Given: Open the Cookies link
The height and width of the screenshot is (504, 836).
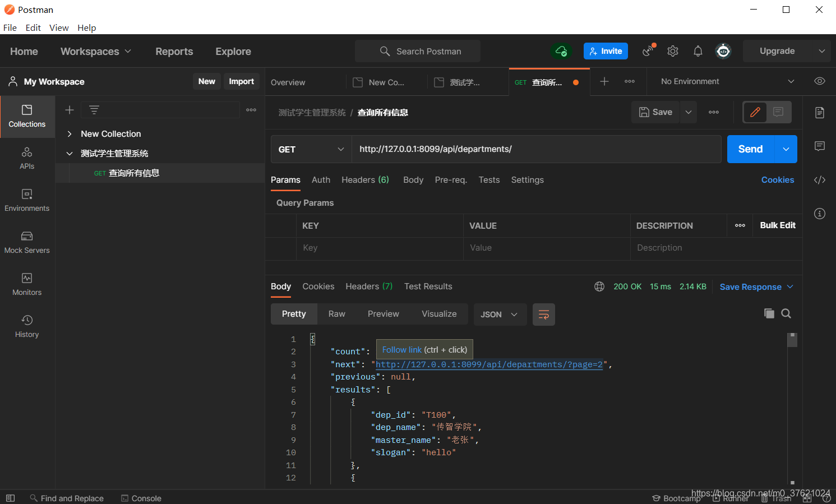Looking at the screenshot, I should 778,180.
